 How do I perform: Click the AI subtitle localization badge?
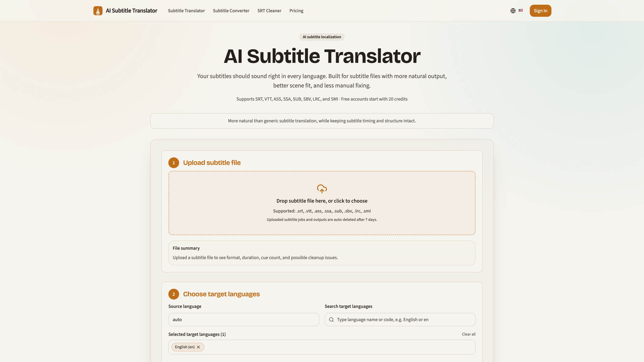pos(322,37)
